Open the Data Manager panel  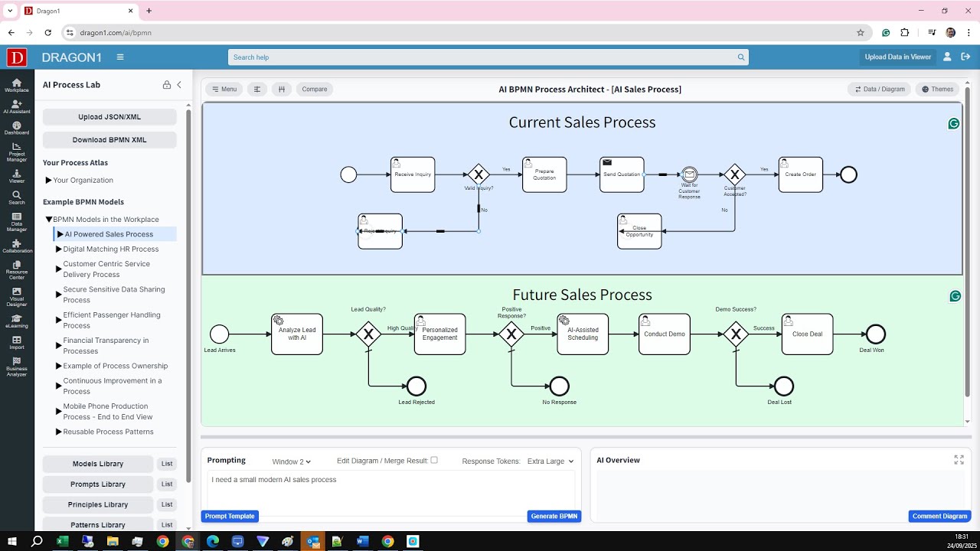[17, 220]
